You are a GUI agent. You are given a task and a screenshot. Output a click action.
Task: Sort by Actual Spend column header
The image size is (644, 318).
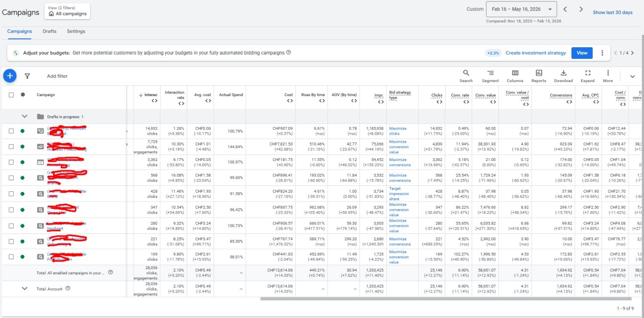[x=231, y=95]
